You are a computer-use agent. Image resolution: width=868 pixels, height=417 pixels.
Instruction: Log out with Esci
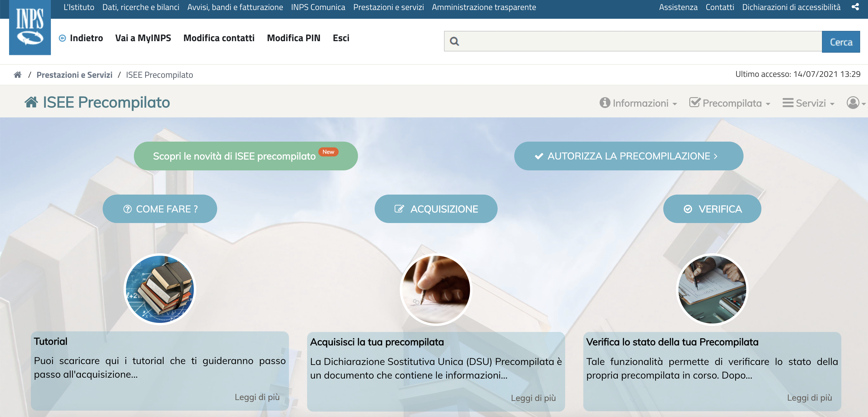click(x=341, y=38)
